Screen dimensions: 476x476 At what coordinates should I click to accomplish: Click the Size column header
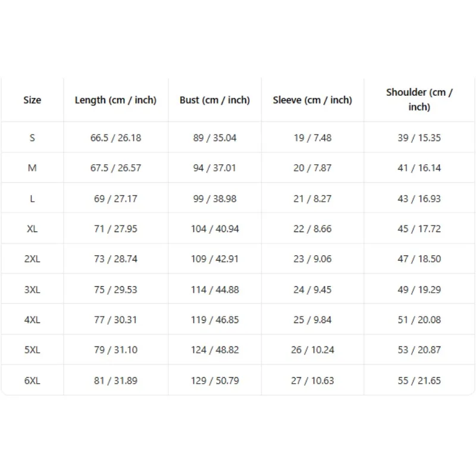point(32,100)
